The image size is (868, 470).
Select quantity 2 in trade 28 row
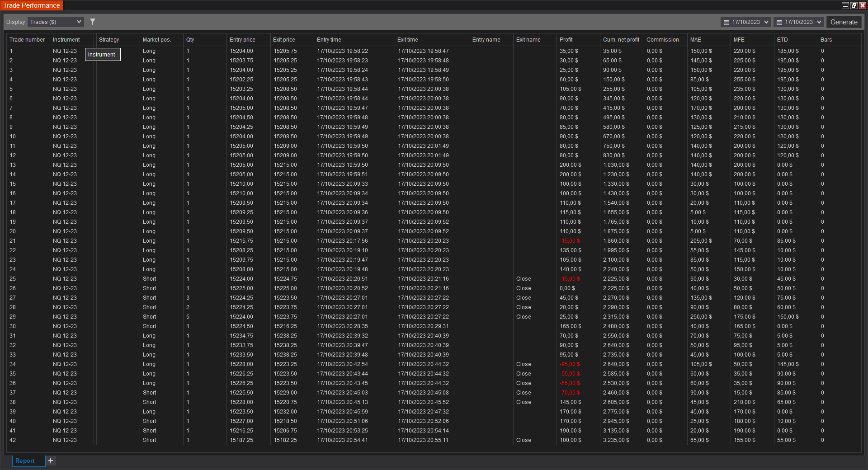tap(188, 307)
